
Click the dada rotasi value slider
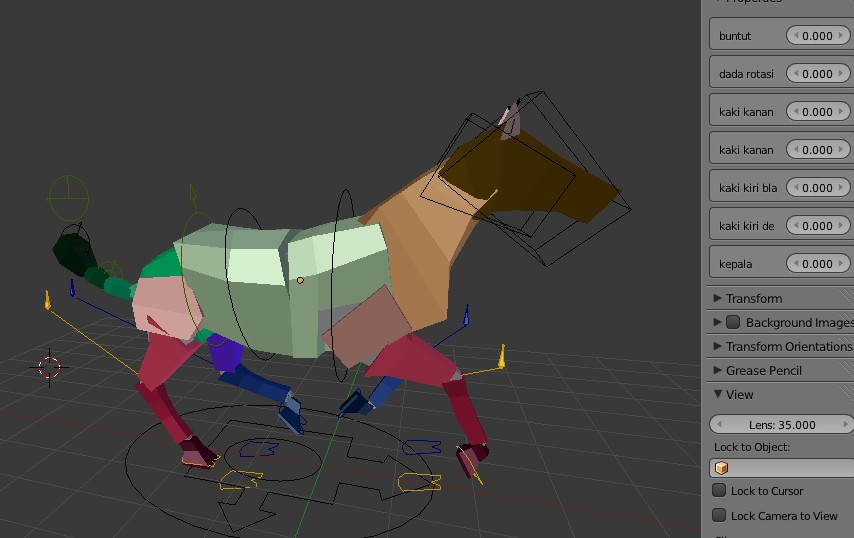tap(818, 74)
